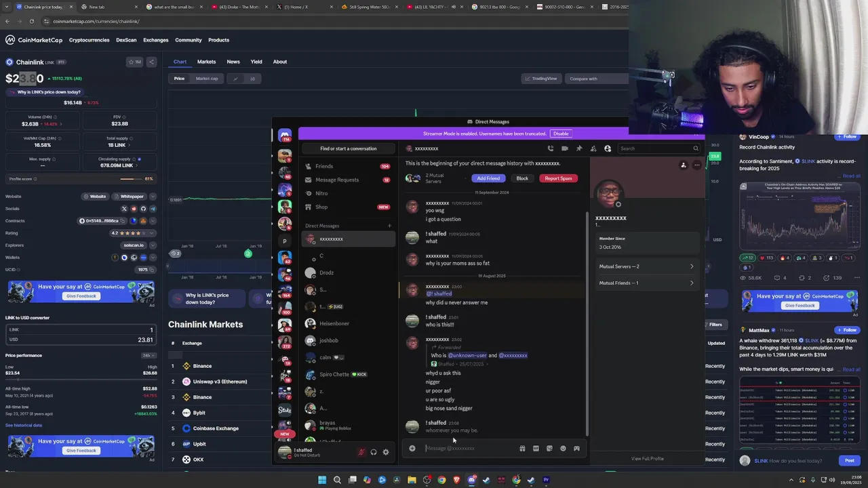Disable Streamer Mode in Discord banner
The height and width of the screenshot is (488, 868).
(561, 134)
